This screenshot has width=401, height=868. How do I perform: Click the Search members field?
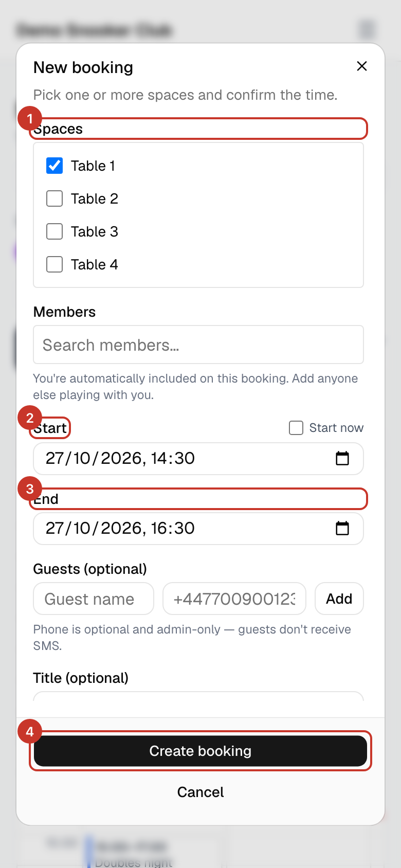[198, 345]
